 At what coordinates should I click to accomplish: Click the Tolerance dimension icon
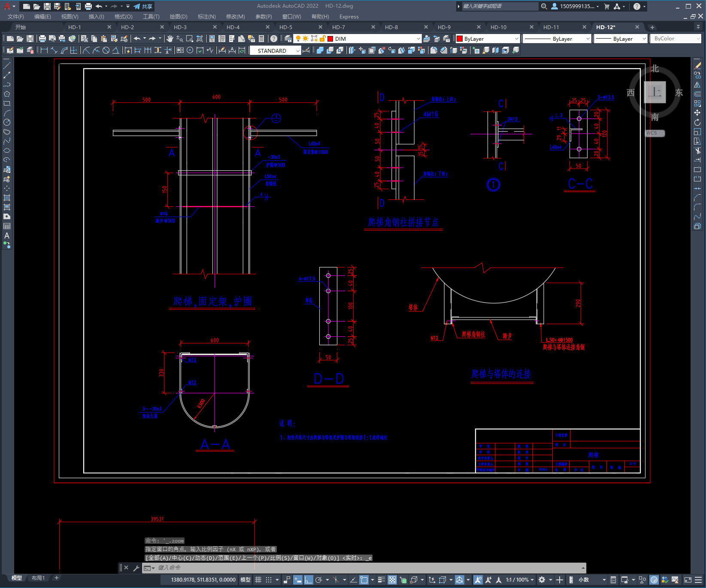pyautogui.click(x=179, y=50)
